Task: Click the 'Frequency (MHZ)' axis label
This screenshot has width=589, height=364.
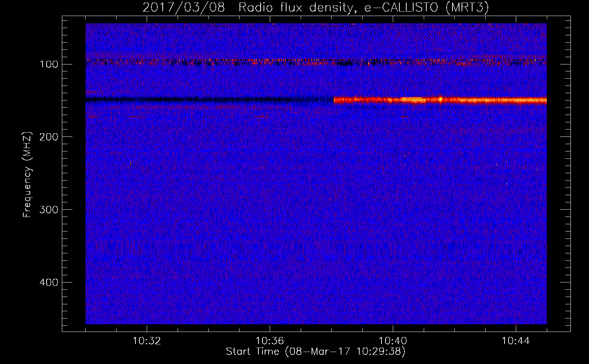Action: [27, 175]
